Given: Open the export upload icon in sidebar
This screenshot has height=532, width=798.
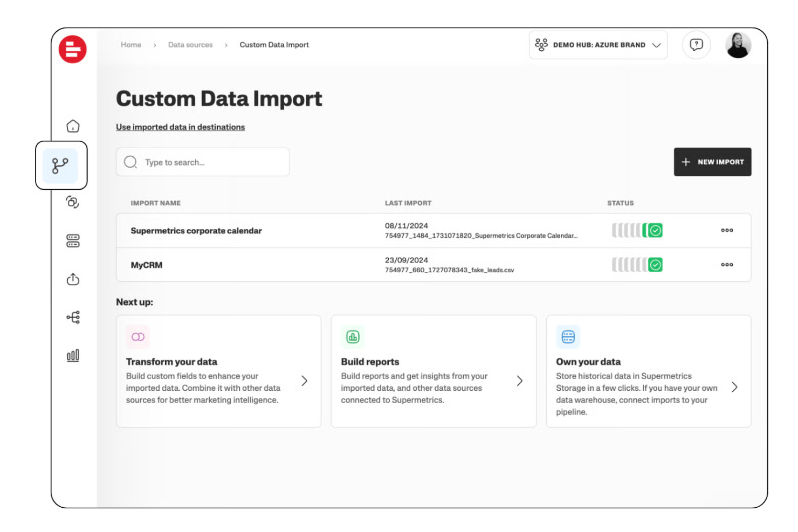Looking at the screenshot, I should 73,279.
